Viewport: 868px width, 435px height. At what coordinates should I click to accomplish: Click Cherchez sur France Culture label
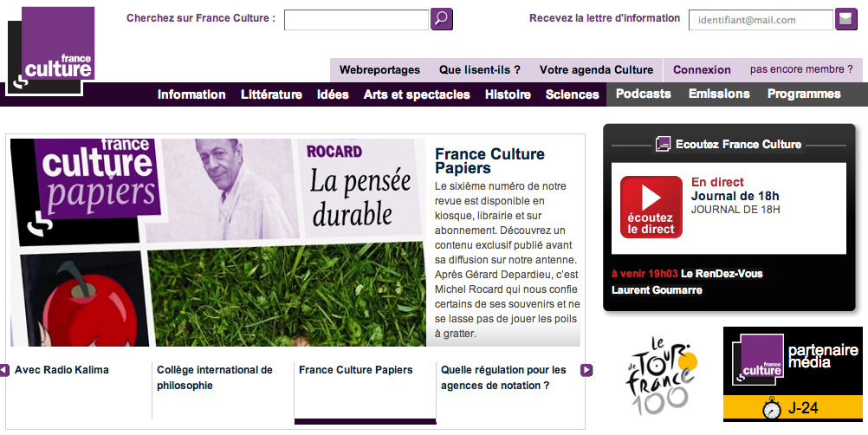[x=200, y=17]
